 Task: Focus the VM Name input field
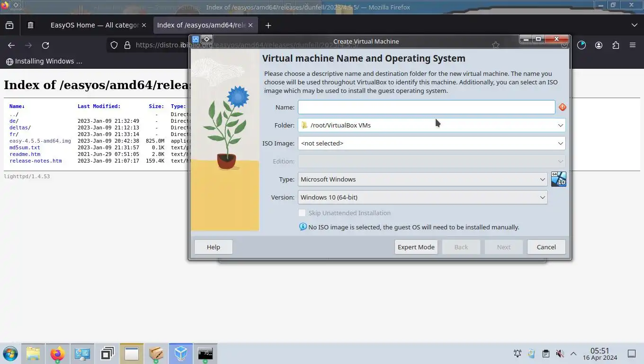coord(426,107)
